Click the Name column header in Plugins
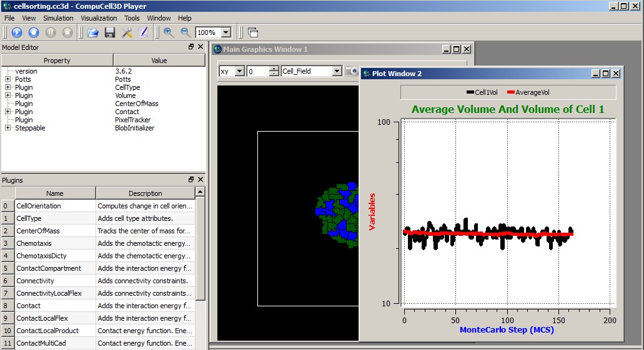644x350 pixels. point(55,193)
